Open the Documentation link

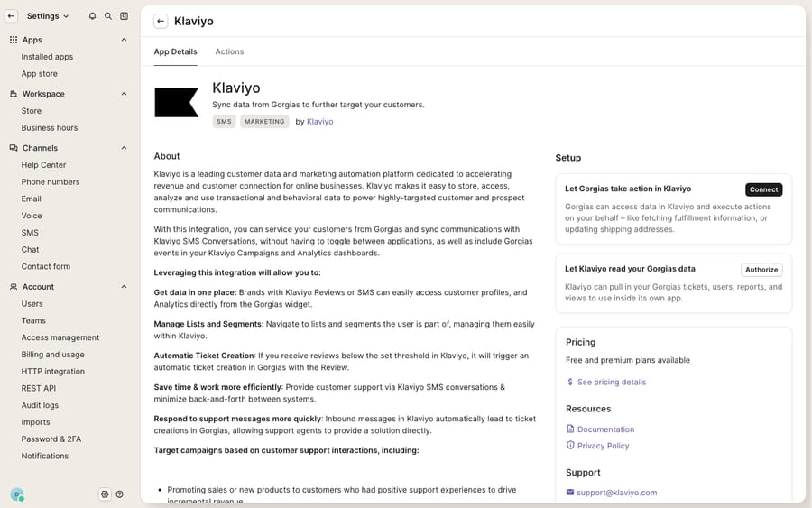(x=606, y=429)
